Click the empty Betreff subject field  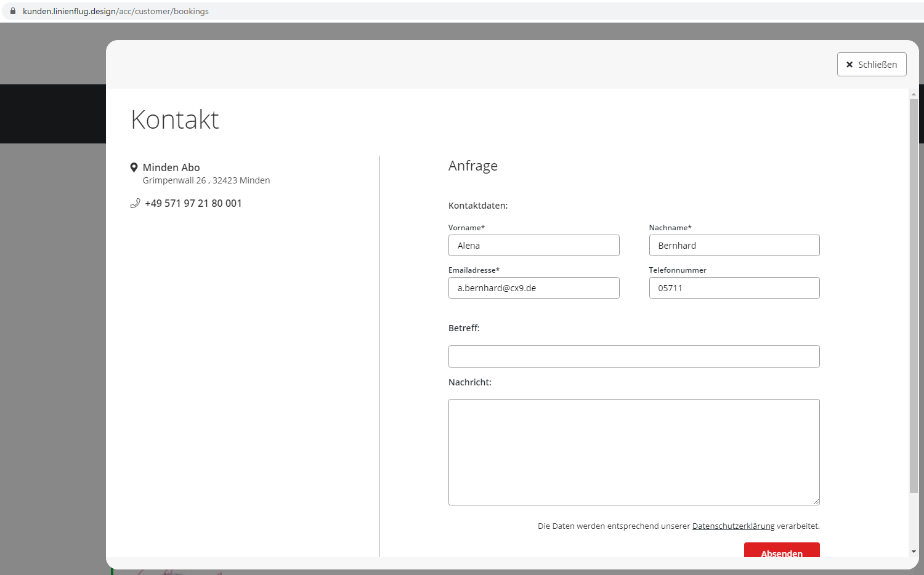[633, 356]
